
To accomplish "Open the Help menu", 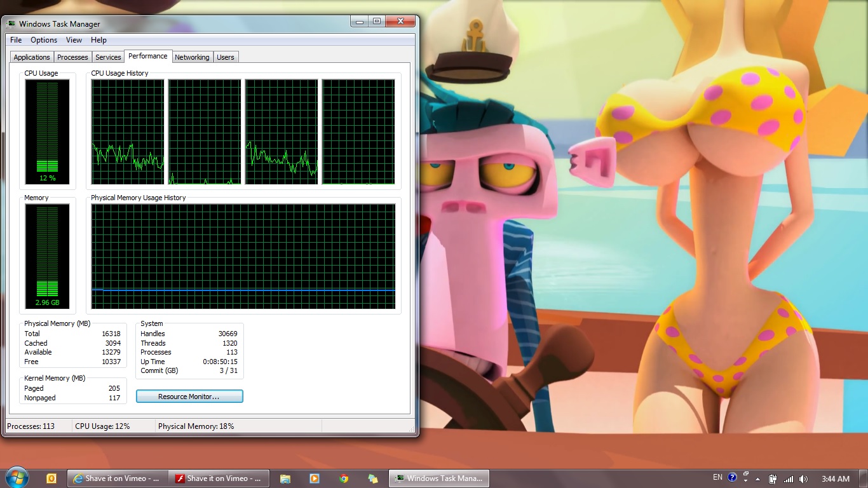I will 98,40.
